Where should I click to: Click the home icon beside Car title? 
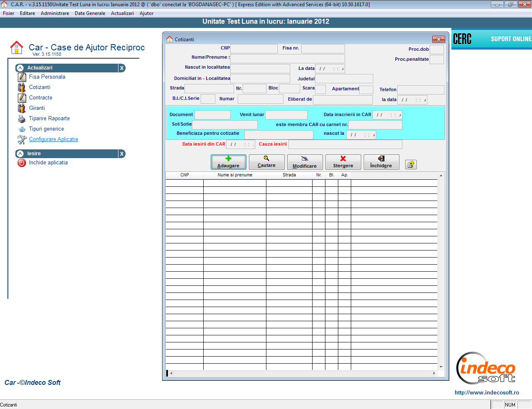(17, 47)
